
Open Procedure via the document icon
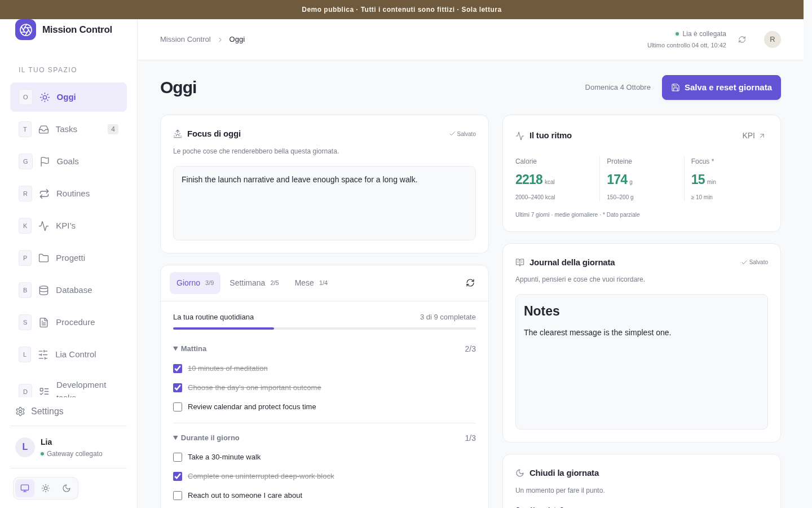point(43,322)
